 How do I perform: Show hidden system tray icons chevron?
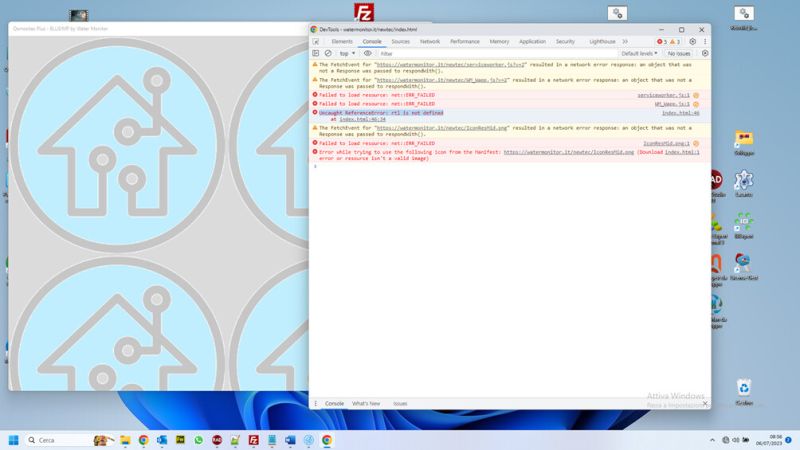(712, 440)
